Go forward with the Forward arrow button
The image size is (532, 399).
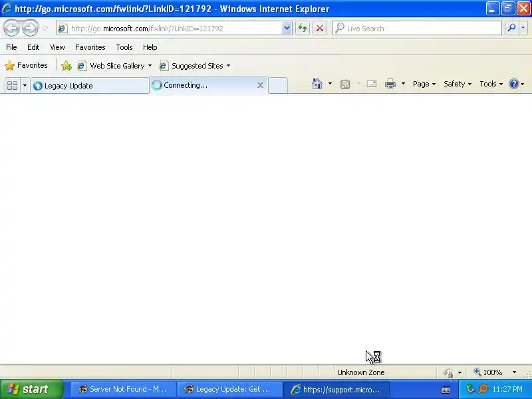pyautogui.click(x=31, y=29)
